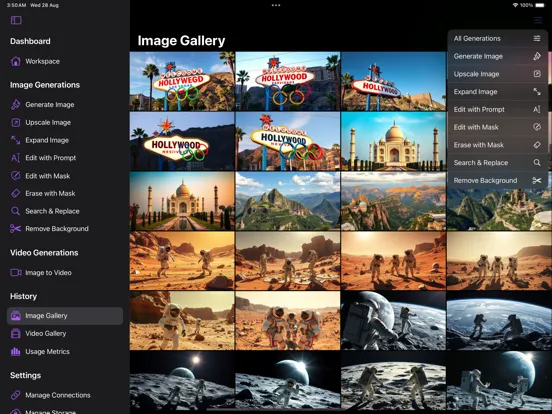Screen dimensions: 552x414
Task: Click the Usage Metrics chart icon
Action: click(x=15, y=351)
